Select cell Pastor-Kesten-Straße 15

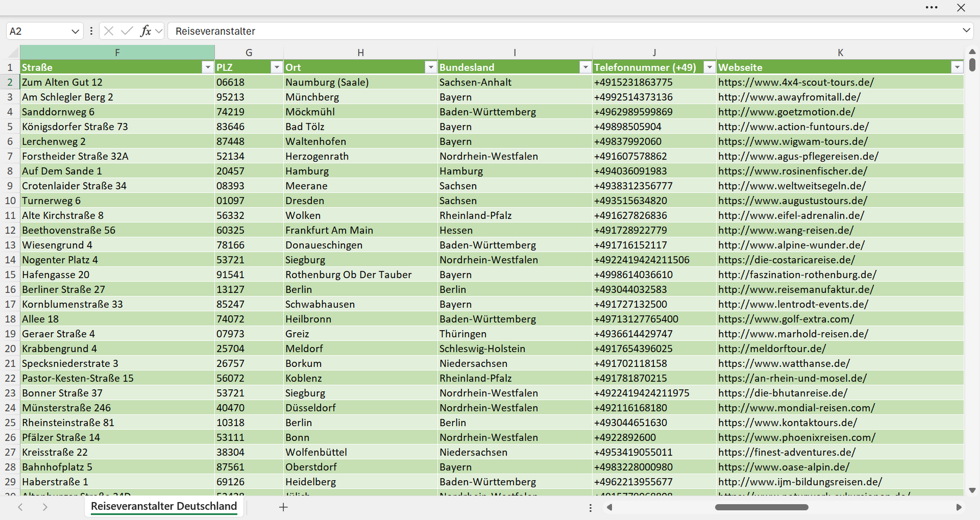(x=117, y=378)
